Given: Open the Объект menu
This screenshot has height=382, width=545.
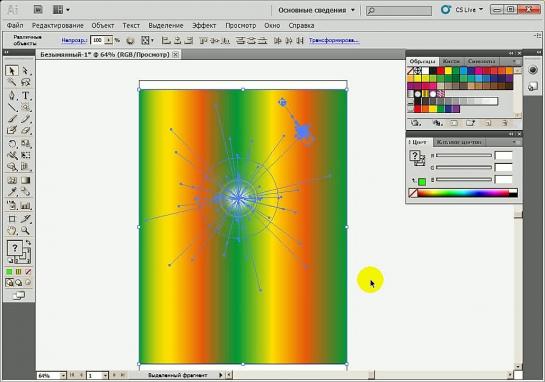Looking at the screenshot, I should (103, 25).
